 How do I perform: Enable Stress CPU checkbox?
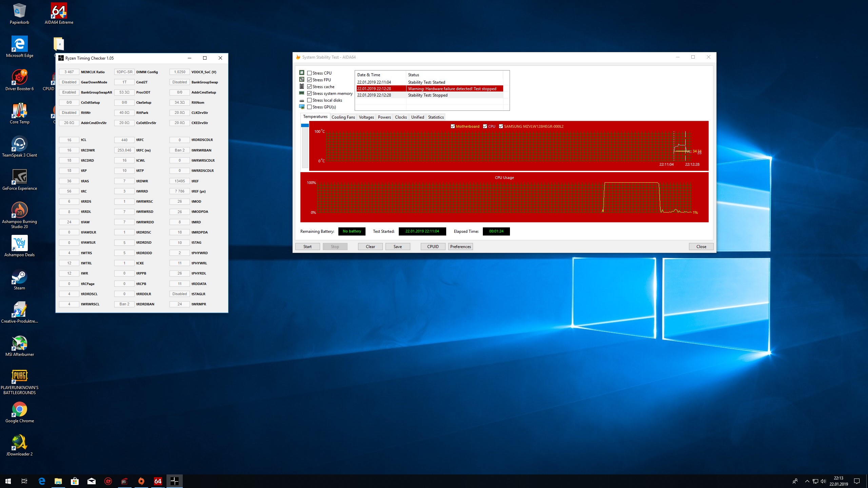pos(309,73)
